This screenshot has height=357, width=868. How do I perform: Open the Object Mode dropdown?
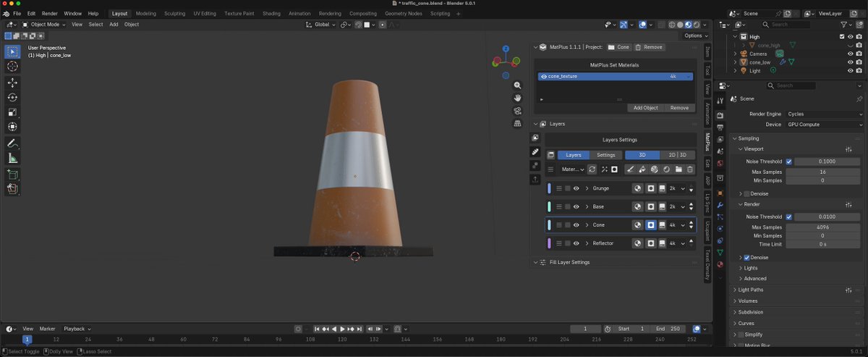click(x=44, y=25)
